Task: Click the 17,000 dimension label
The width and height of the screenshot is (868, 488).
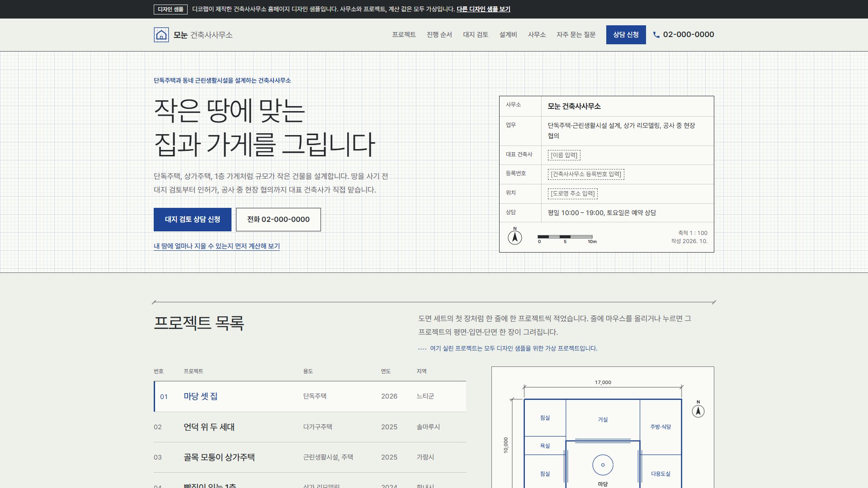Action: (603, 382)
